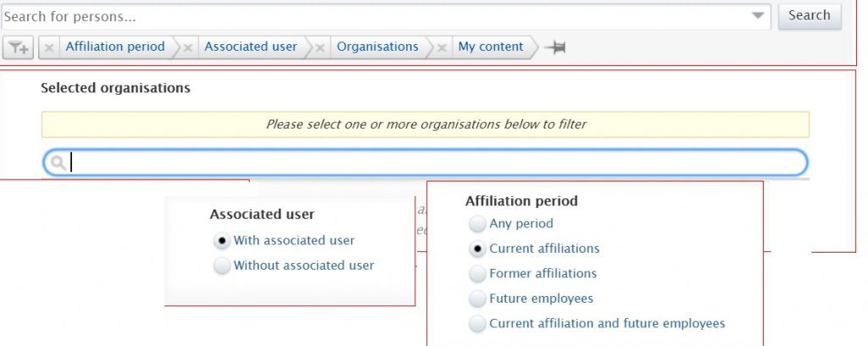Choose Any period radio button
Viewport: 868px width, 346px height.
478,224
